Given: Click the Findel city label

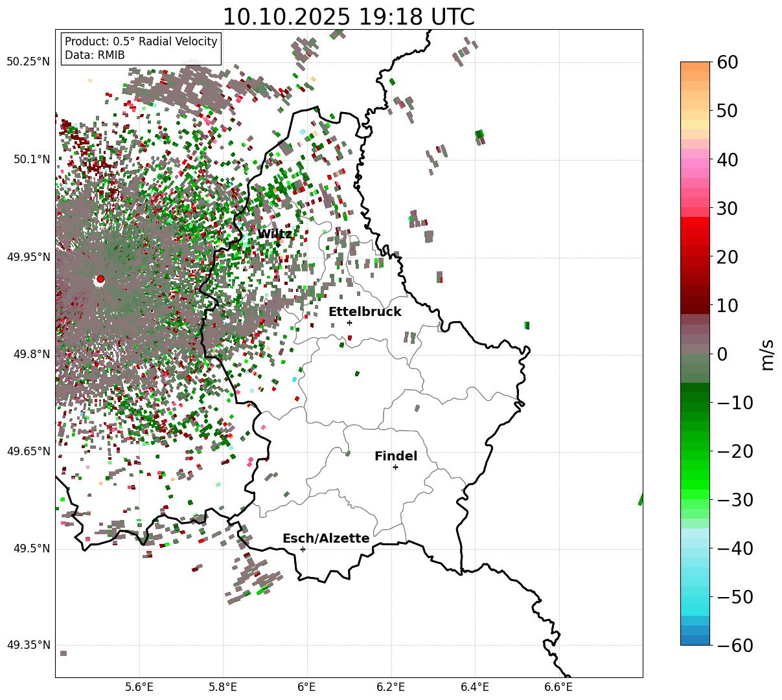Looking at the screenshot, I should pyautogui.click(x=396, y=456).
